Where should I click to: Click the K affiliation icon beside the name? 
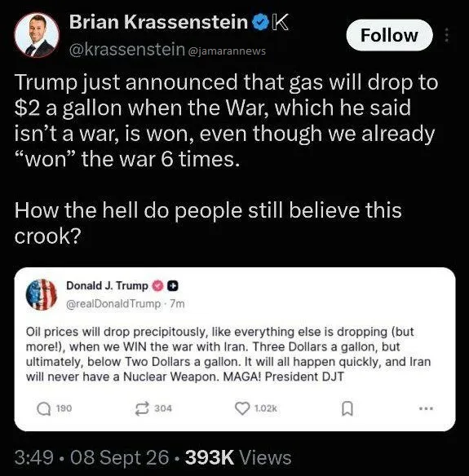click(x=280, y=22)
